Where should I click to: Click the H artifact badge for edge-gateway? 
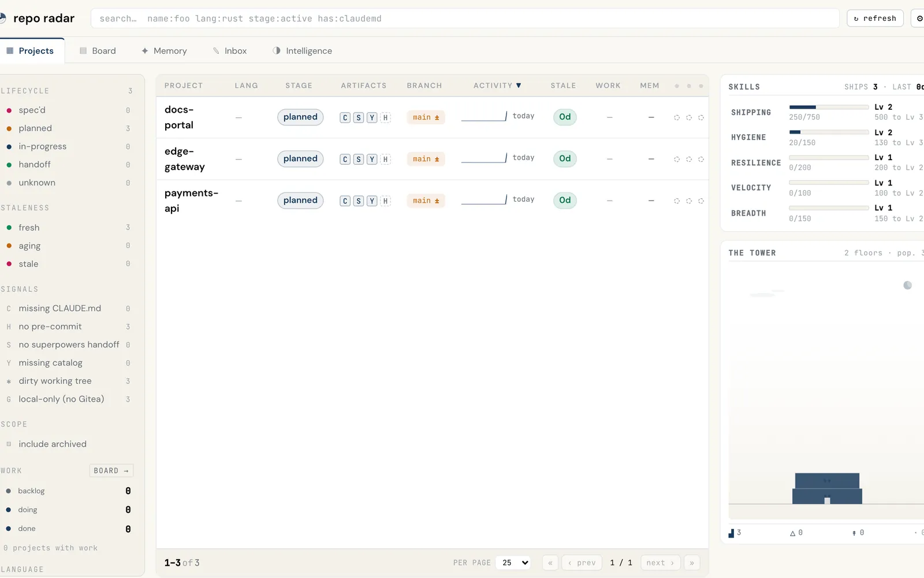coord(385,159)
